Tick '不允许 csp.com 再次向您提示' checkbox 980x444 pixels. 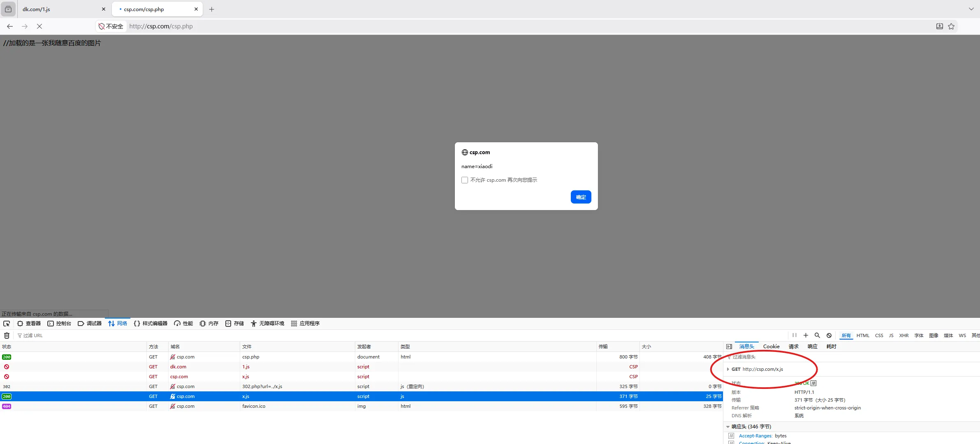(465, 180)
